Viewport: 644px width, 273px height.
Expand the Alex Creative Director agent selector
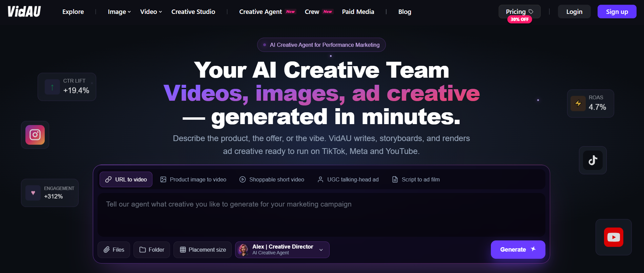[282, 250]
